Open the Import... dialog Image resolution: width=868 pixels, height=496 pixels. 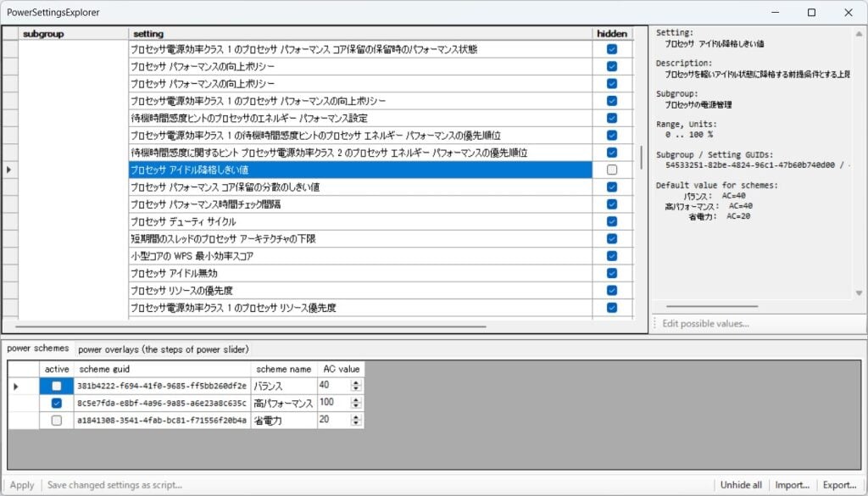[793, 485]
